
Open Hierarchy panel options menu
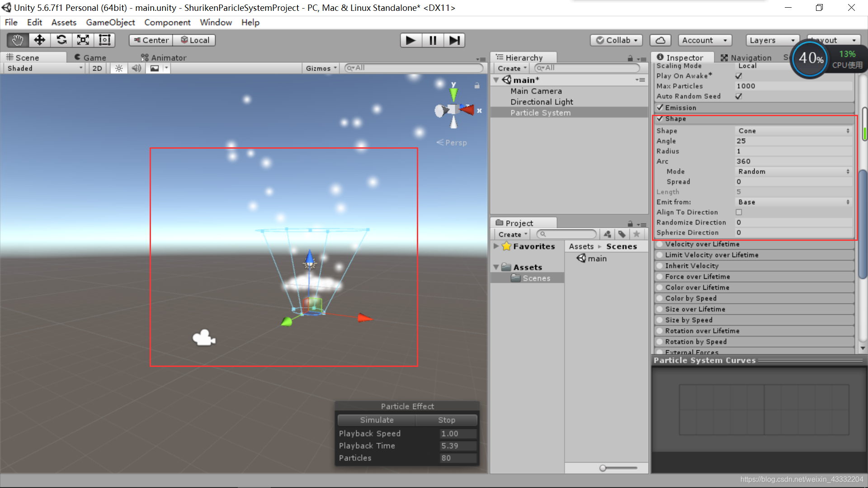pyautogui.click(x=642, y=59)
